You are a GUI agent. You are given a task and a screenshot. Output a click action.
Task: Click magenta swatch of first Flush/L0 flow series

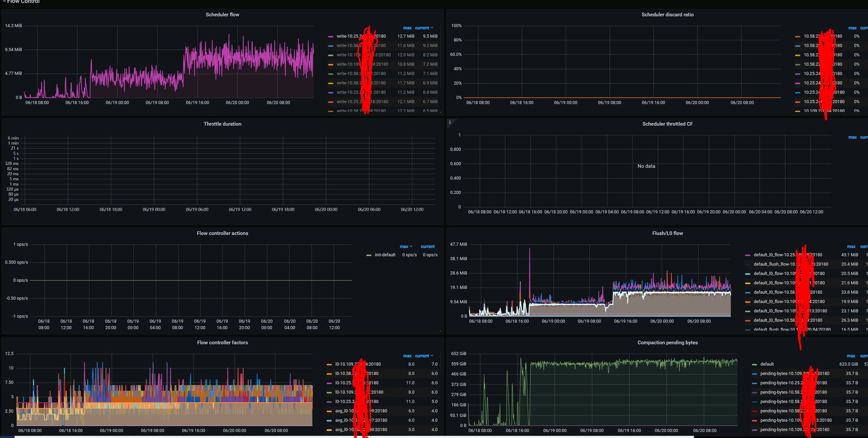click(748, 255)
